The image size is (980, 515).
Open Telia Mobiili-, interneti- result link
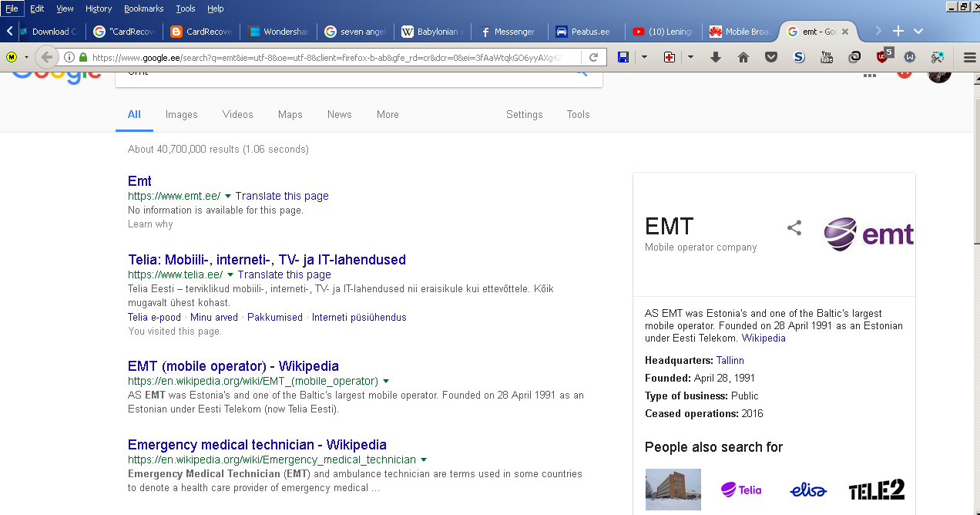coord(267,260)
